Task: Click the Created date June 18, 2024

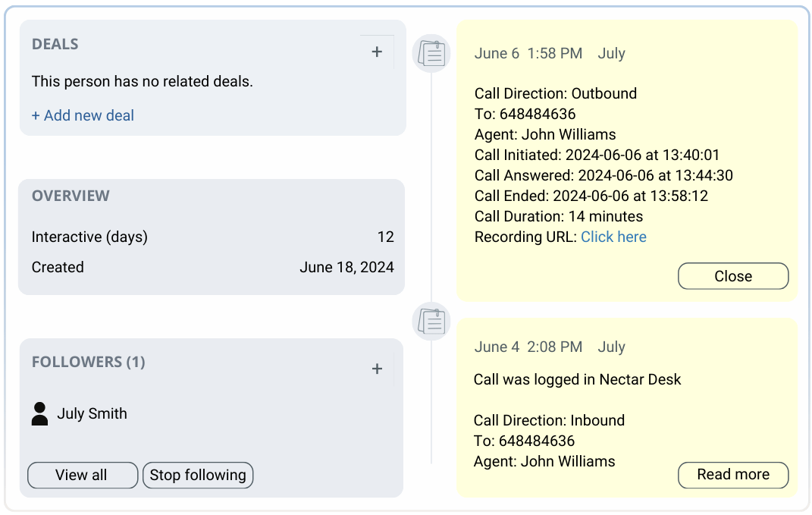Action: click(x=347, y=267)
